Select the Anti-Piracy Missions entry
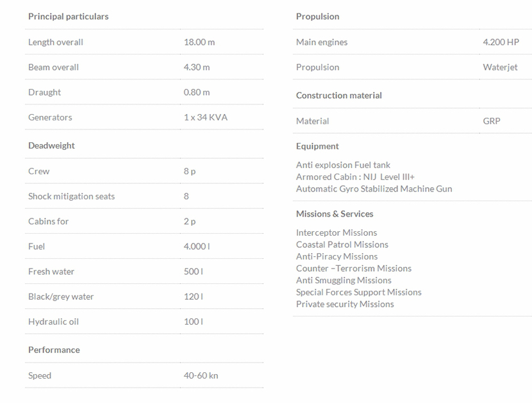 (337, 256)
